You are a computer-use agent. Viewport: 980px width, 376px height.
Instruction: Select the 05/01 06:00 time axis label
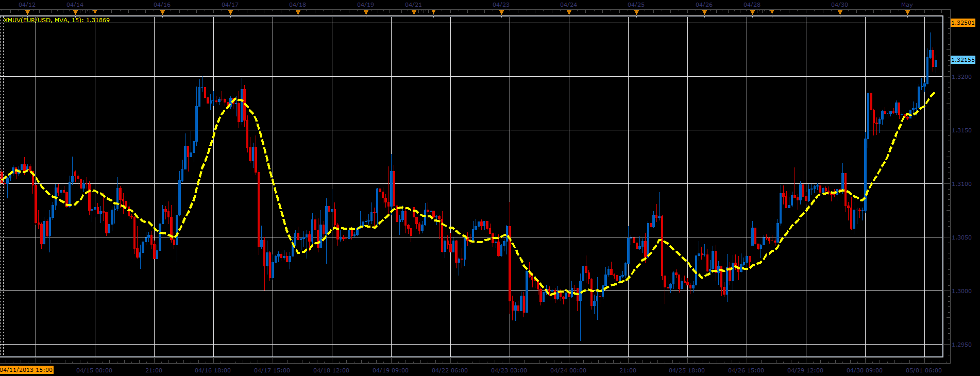[924, 370]
